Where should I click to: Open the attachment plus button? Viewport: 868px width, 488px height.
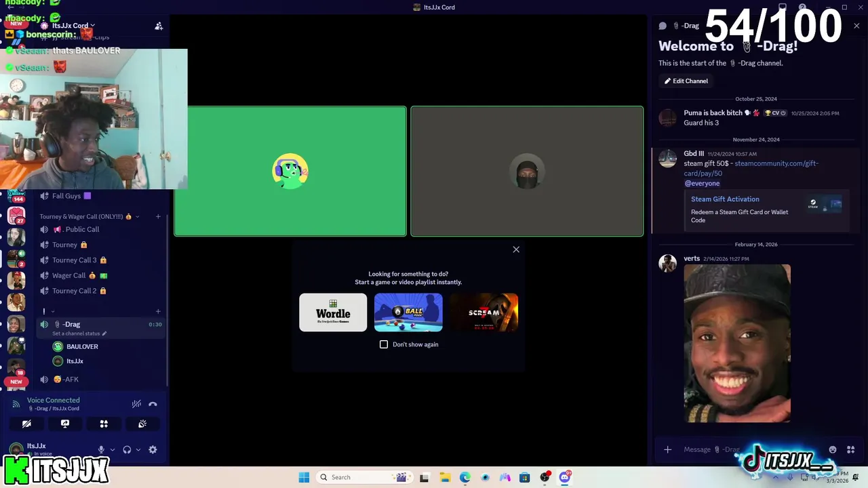coord(668,449)
